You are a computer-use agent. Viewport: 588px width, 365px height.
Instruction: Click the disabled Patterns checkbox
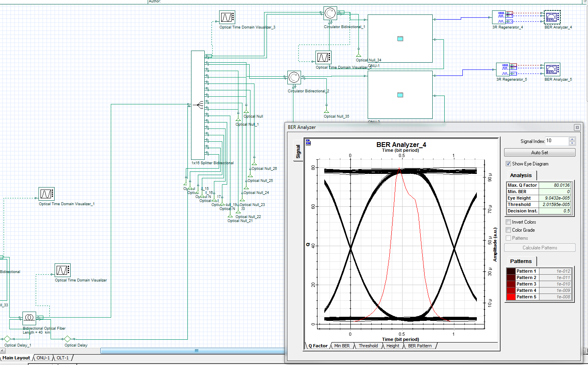pyautogui.click(x=509, y=238)
